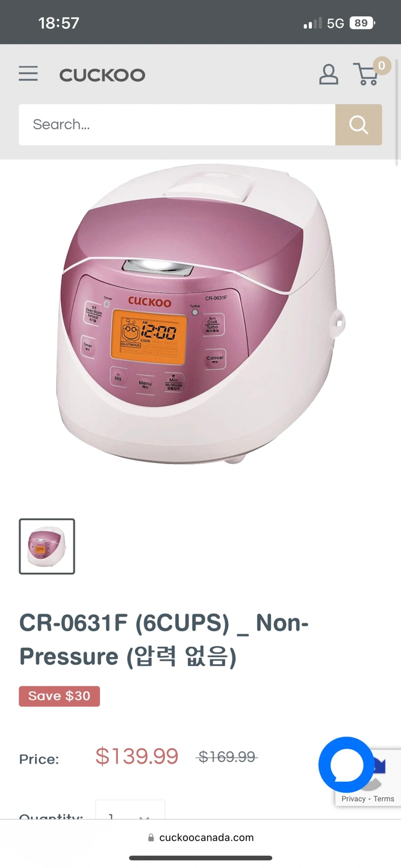View the shopping cart
This screenshot has height=868, width=401.
[365, 75]
